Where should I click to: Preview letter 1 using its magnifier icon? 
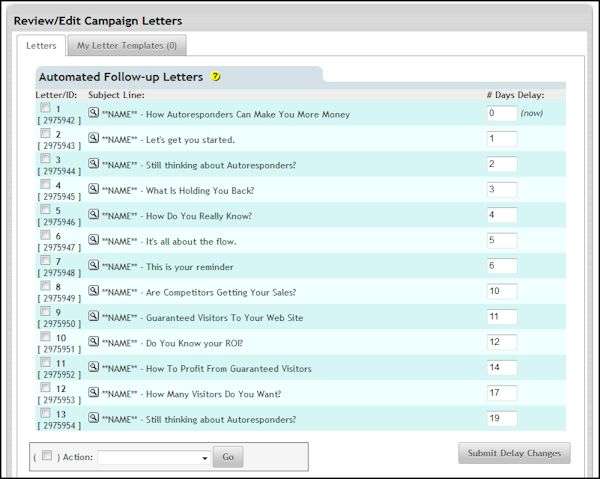coord(94,114)
